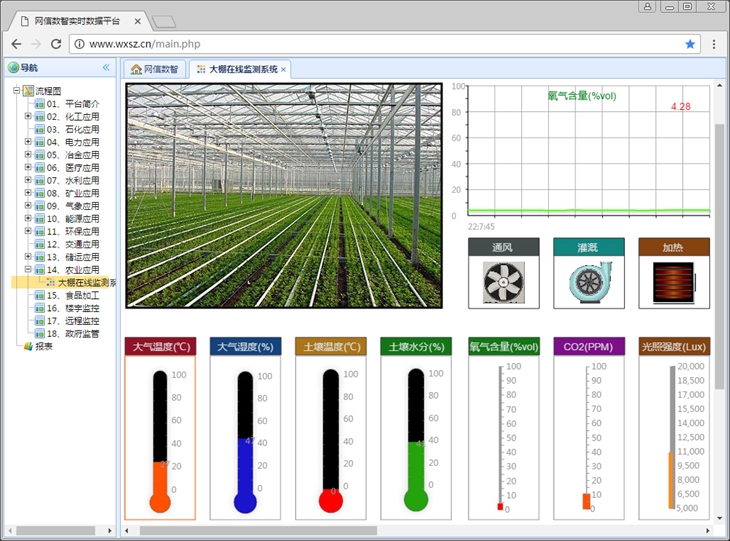The image size is (730, 541).
Task: Click the ventilation fan icon
Action: [x=504, y=282]
